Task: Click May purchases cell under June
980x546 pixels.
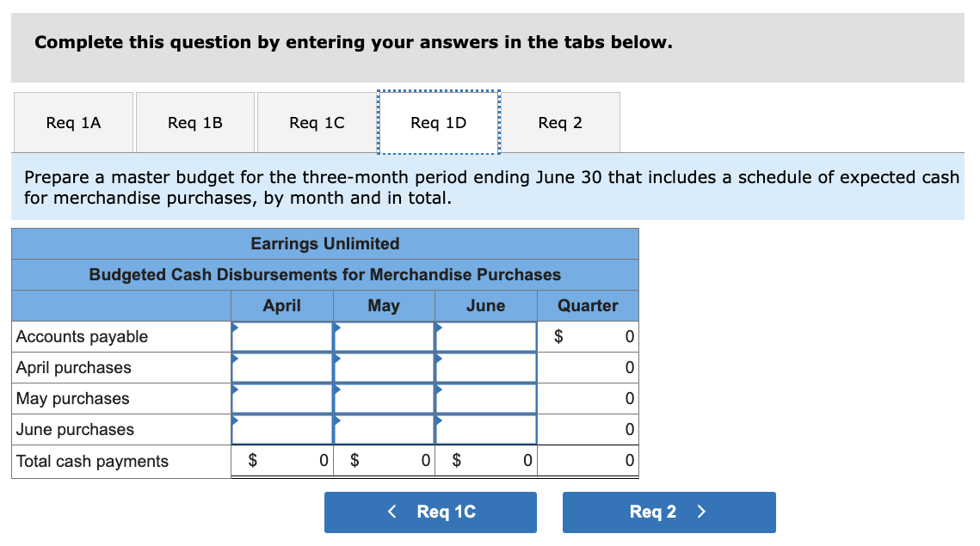Action: (x=485, y=399)
